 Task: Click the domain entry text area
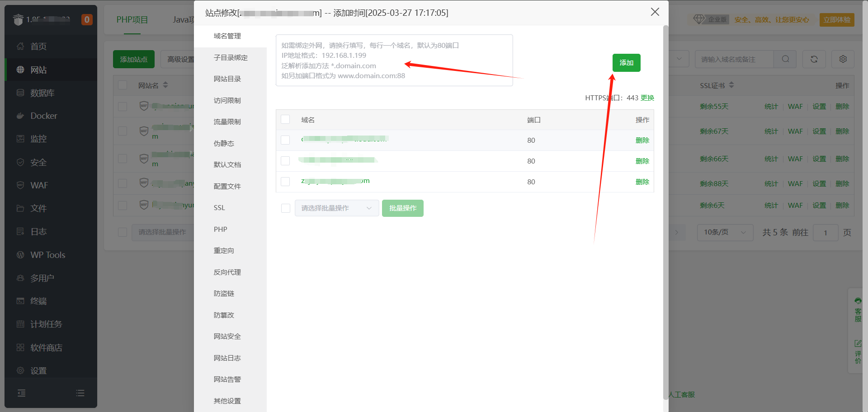coord(394,60)
